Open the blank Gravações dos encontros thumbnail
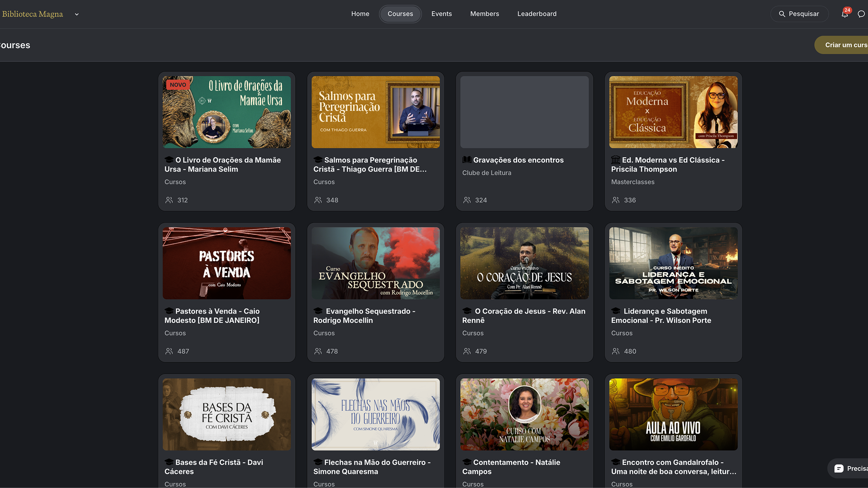The height and width of the screenshot is (488, 868). (524, 112)
